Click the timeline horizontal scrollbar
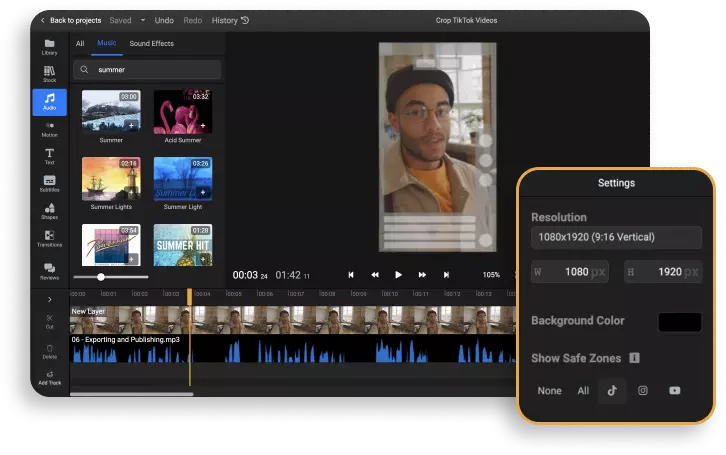 click(x=131, y=394)
